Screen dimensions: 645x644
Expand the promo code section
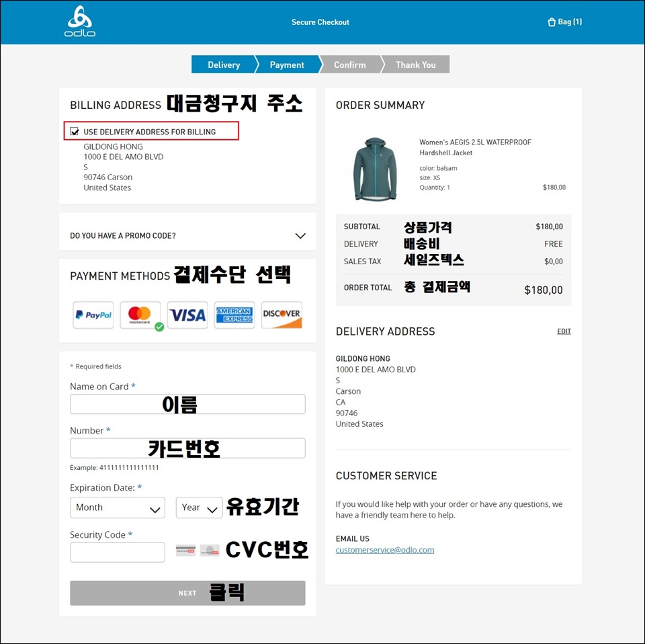187,235
